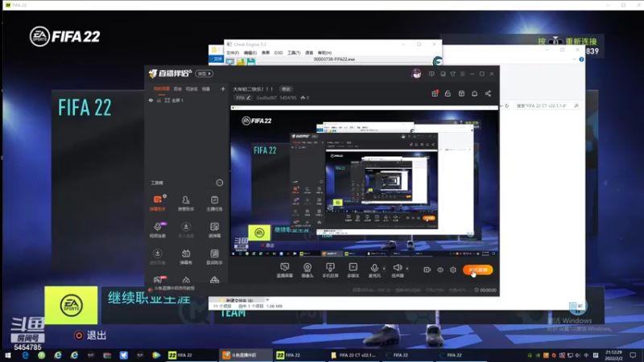Viewport: 644px width, 362px height.
Task: Open the danmaku adjust tool in toolbox
Action: pos(214,229)
